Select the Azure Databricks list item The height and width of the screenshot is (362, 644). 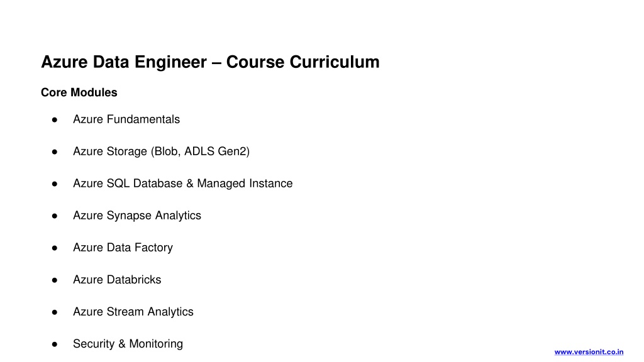tap(117, 280)
